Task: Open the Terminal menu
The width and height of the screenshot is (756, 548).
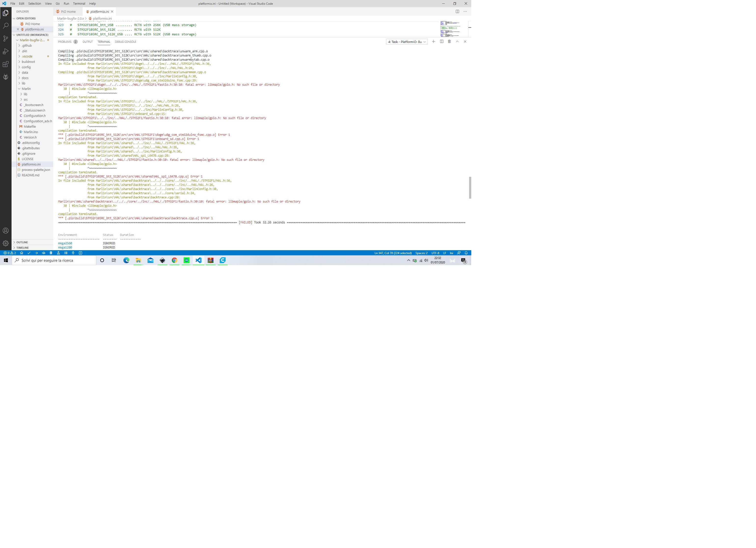Action: point(79,4)
